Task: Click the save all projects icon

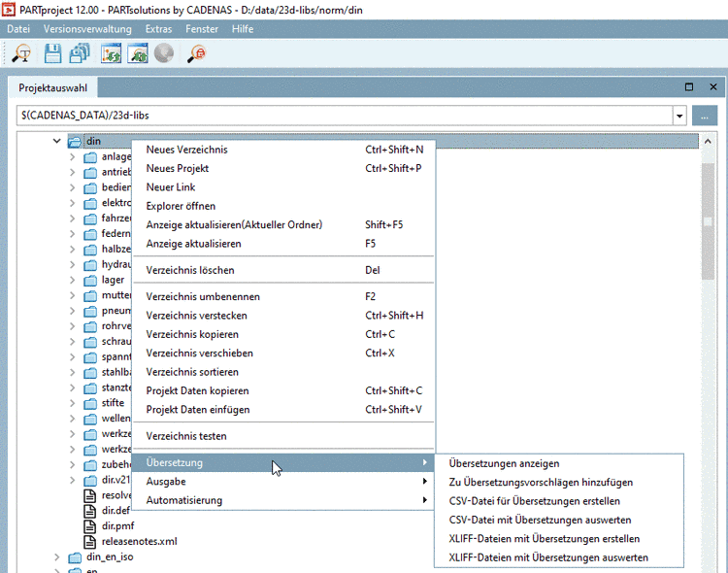Action: click(x=80, y=53)
